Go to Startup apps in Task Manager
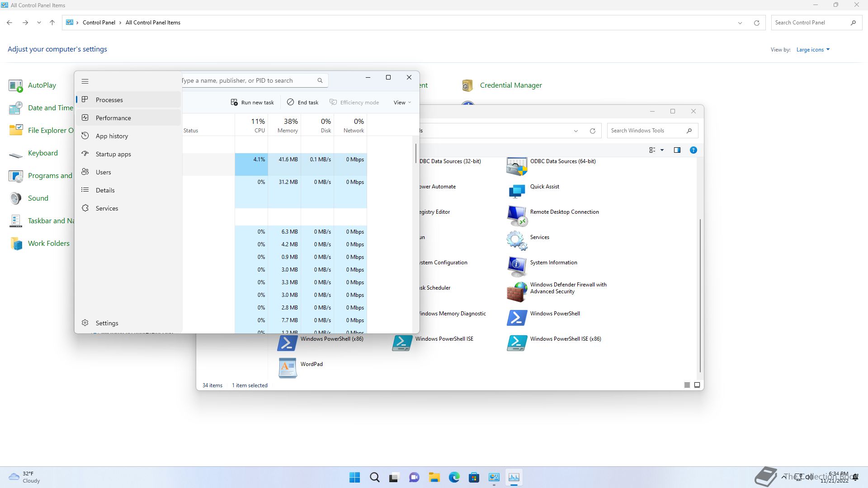Screen dimensions: 868x488 point(129,154)
